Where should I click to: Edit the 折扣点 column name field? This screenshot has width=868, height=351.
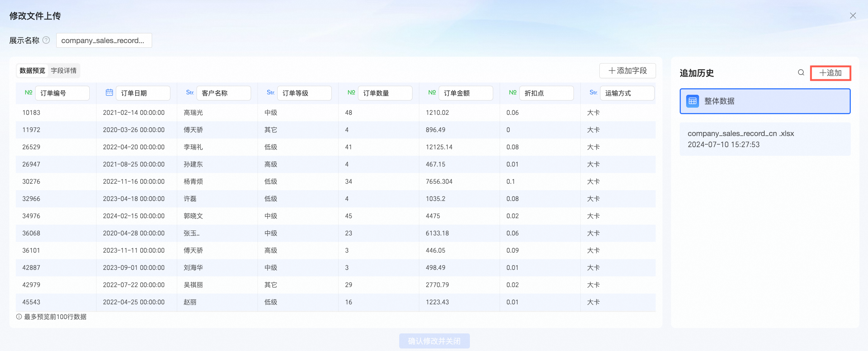(547, 93)
